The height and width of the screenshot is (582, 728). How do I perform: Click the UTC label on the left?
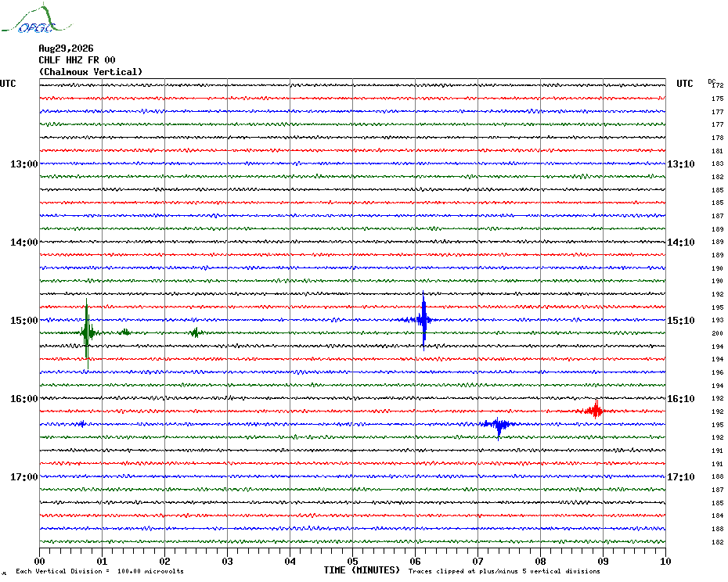pos(8,84)
